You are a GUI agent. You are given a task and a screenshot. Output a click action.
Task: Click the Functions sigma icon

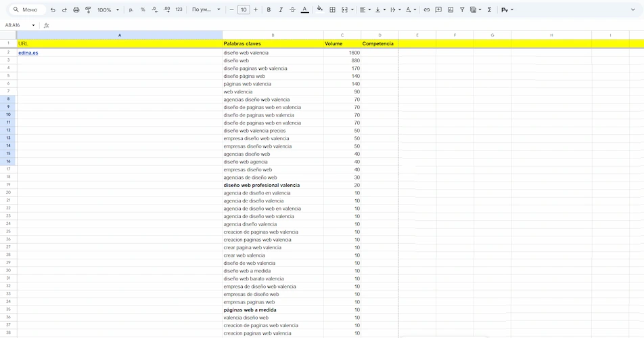point(490,10)
